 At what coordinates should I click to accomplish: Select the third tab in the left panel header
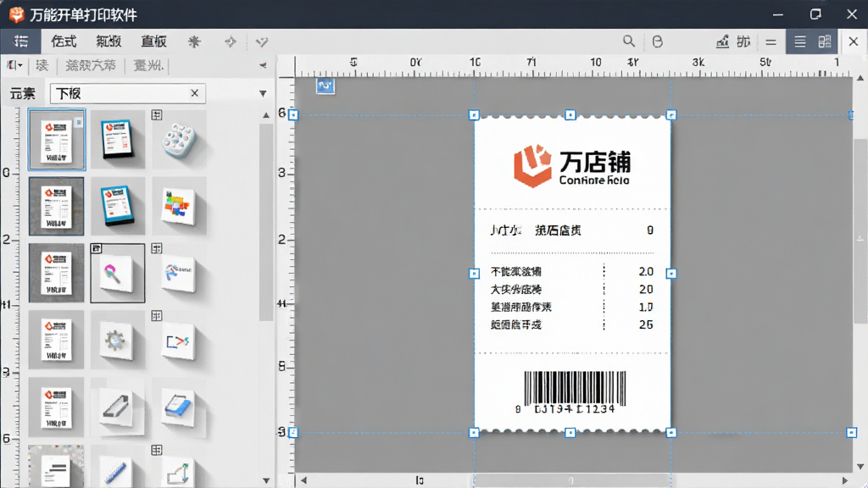click(x=148, y=66)
